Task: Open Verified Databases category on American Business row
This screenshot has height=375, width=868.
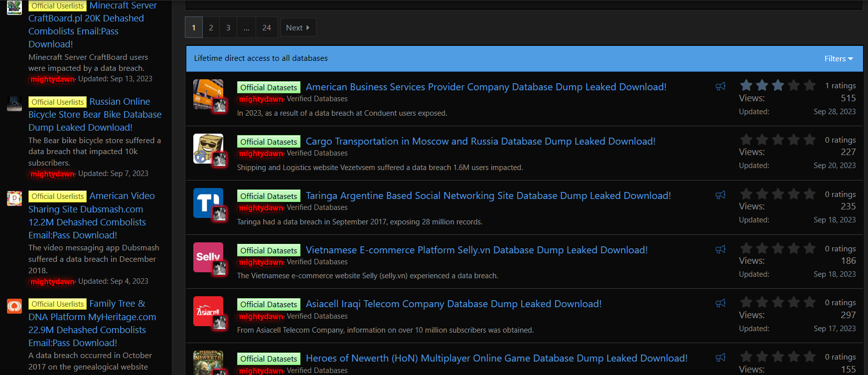Action: click(x=317, y=99)
